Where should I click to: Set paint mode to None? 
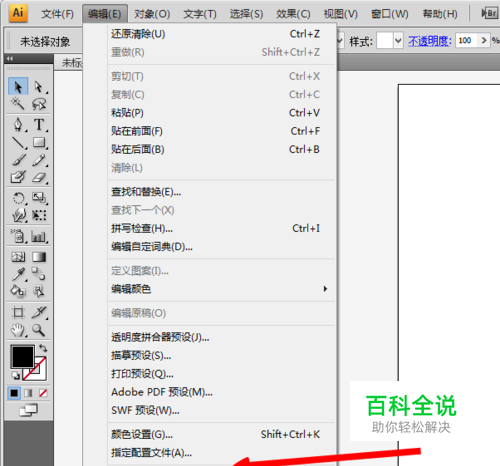click(43, 393)
